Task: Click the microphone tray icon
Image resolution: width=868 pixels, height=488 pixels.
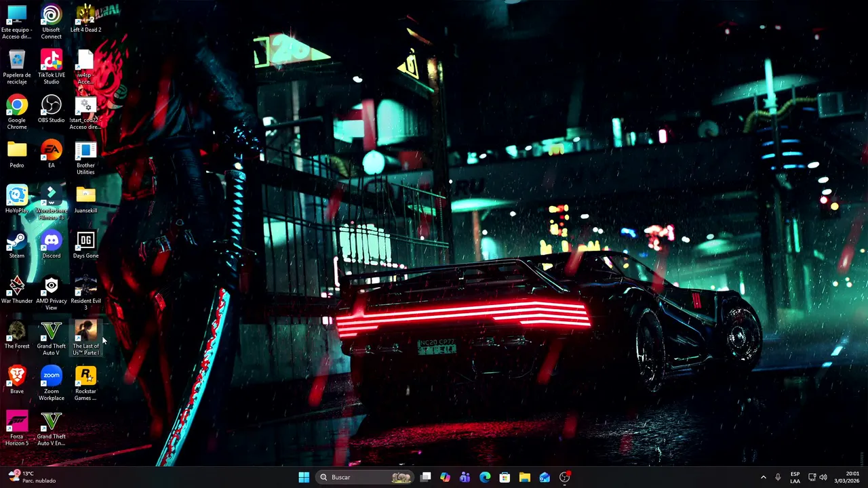Action: pos(778,477)
